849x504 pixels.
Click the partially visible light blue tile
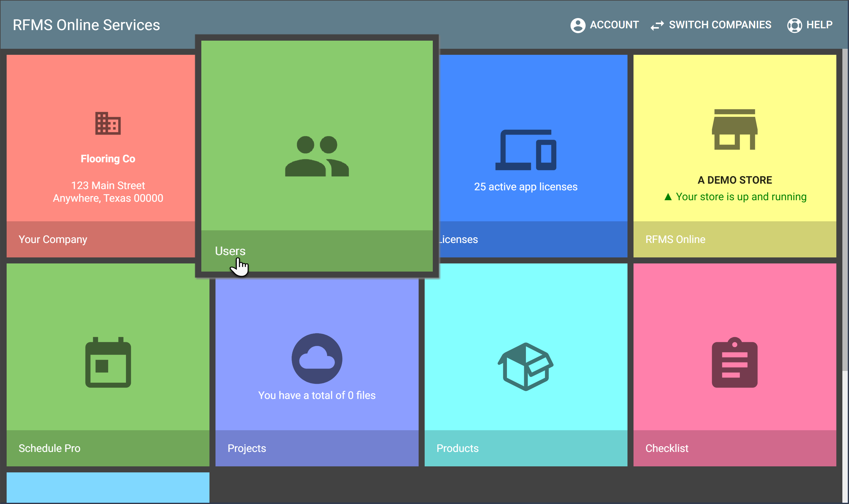(108, 487)
